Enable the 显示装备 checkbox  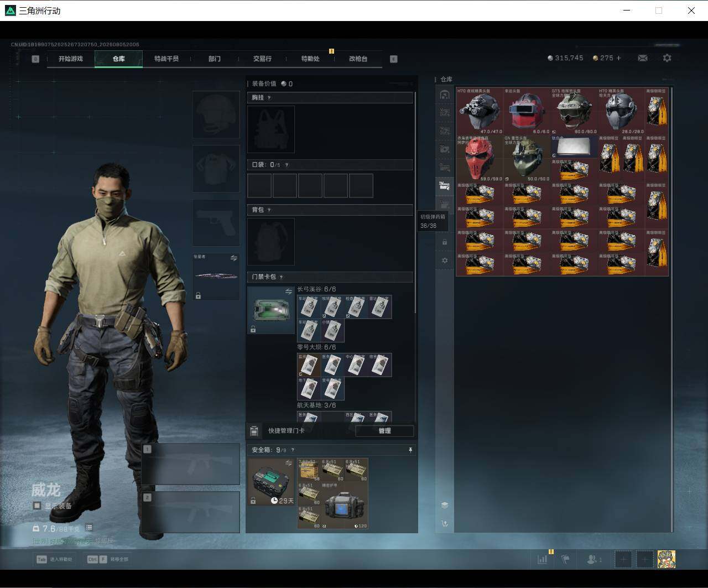pyautogui.click(x=37, y=506)
